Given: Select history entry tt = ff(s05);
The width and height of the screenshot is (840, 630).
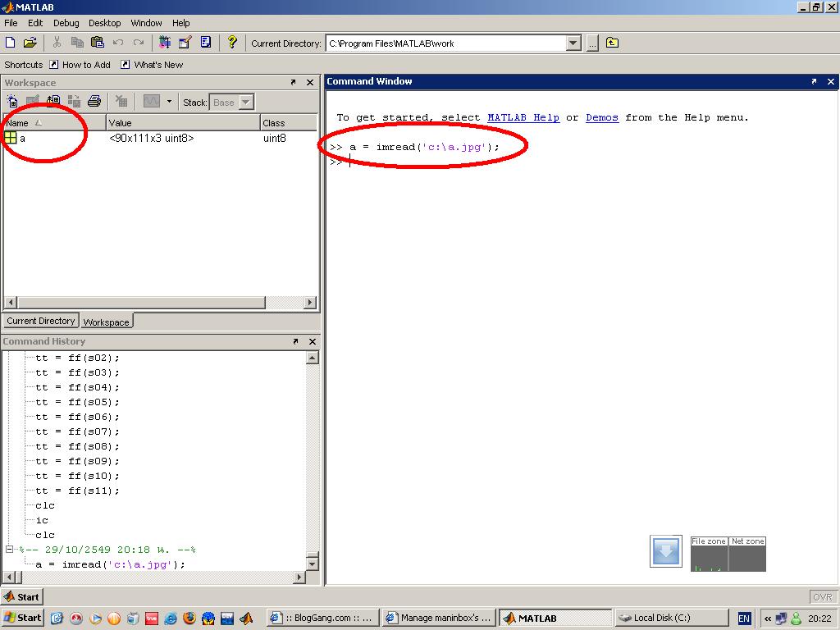Looking at the screenshot, I should 78,402.
